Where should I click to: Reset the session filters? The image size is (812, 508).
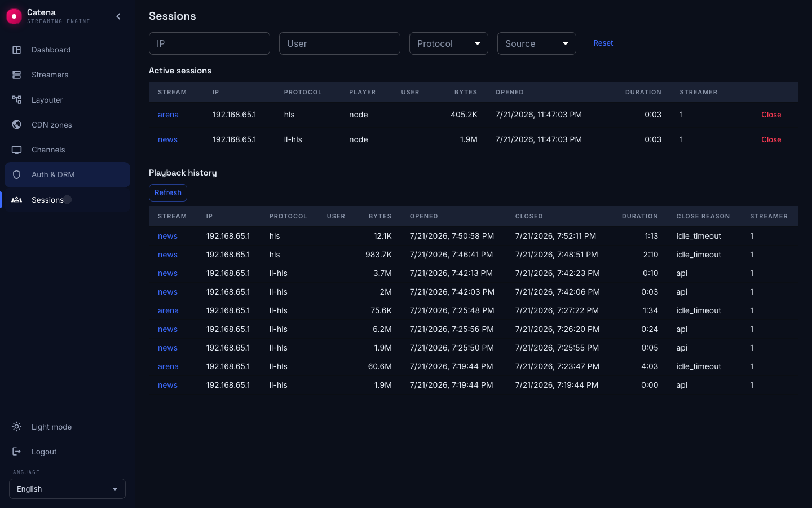click(x=603, y=43)
